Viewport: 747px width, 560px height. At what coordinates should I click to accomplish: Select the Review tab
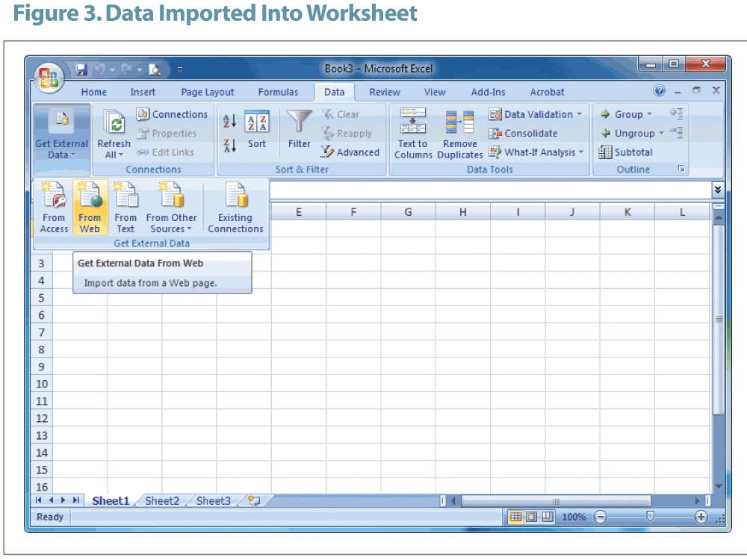coord(385,92)
